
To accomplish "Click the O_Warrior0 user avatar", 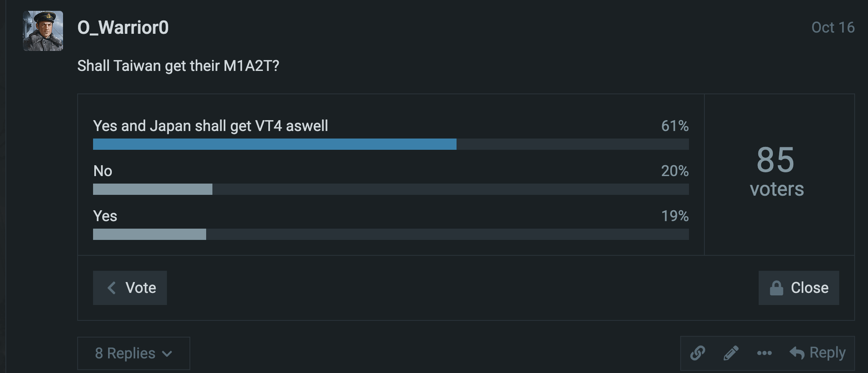I will [43, 31].
